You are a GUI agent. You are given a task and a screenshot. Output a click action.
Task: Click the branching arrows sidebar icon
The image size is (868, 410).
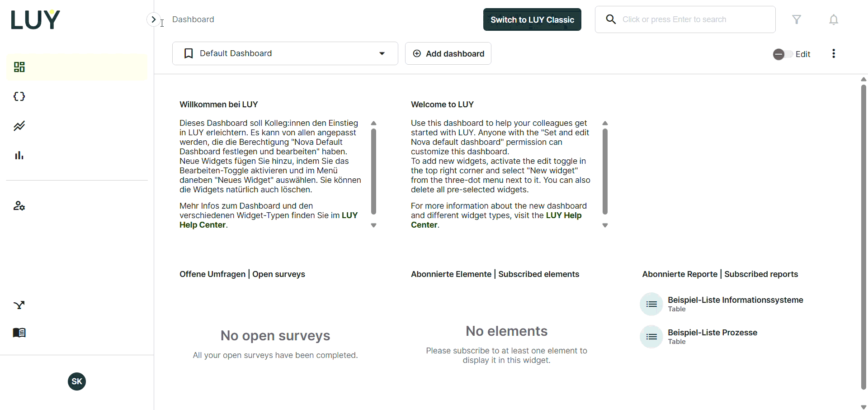tap(19, 305)
